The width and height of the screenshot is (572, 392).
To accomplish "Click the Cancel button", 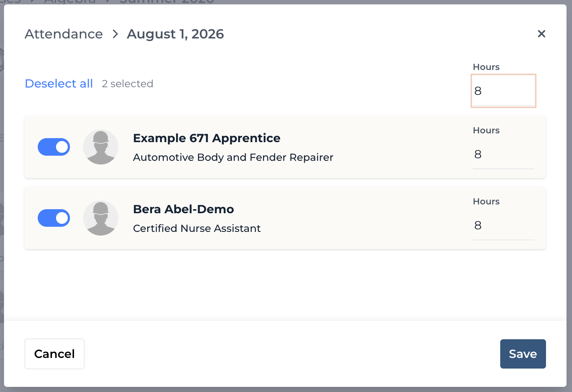I will [55, 354].
